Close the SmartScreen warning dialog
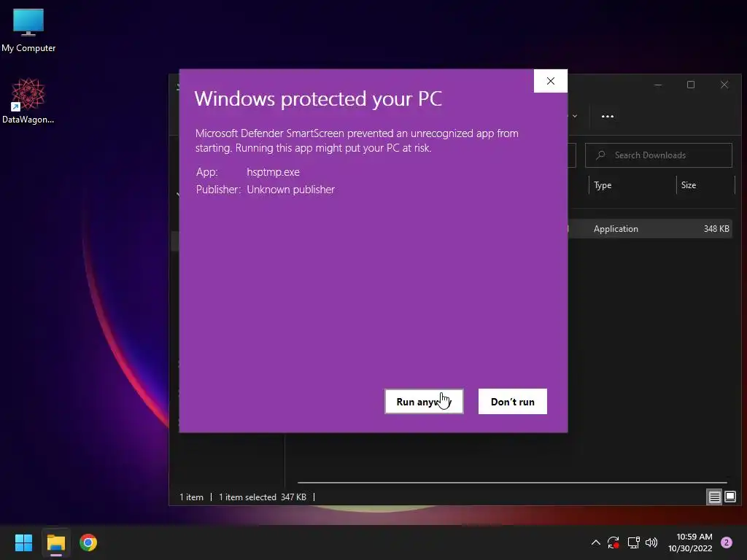Image resolution: width=747 pixels, height=560 pixels. [x=550, y=81]
